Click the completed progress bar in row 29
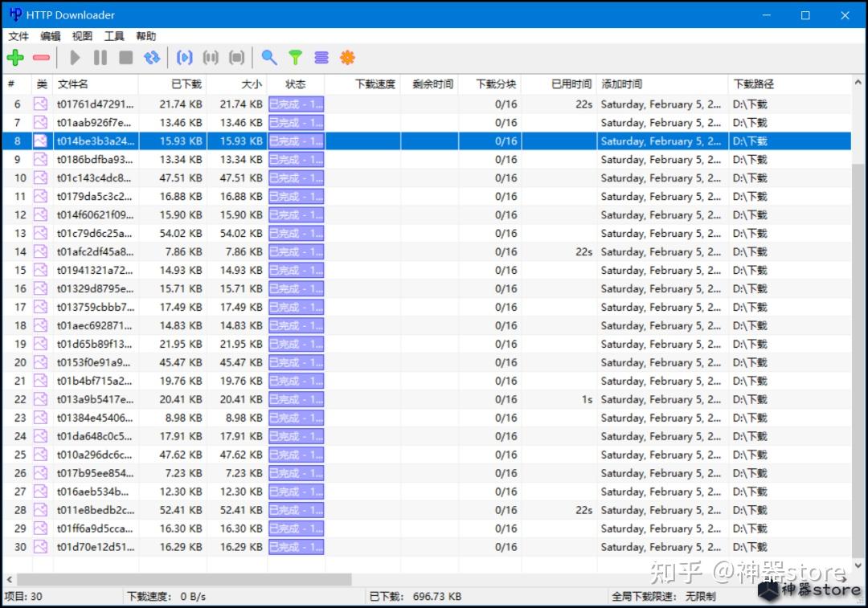The image size is (868, 608). click(296, 528)
